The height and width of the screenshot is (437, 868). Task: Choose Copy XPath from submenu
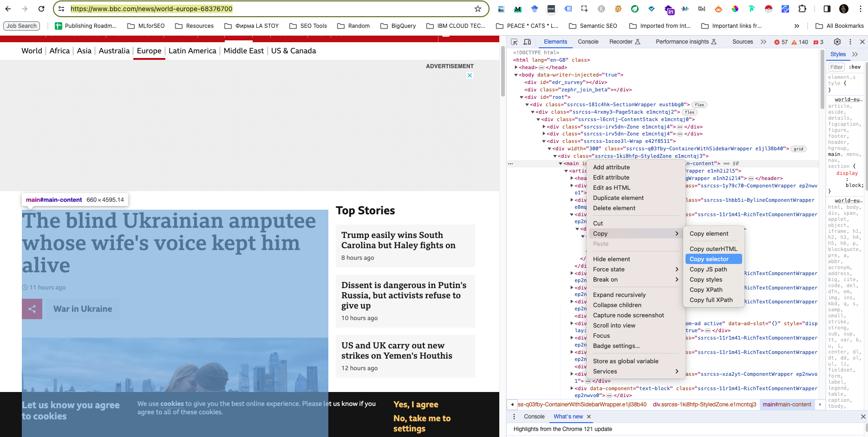[x=714, y=290]
